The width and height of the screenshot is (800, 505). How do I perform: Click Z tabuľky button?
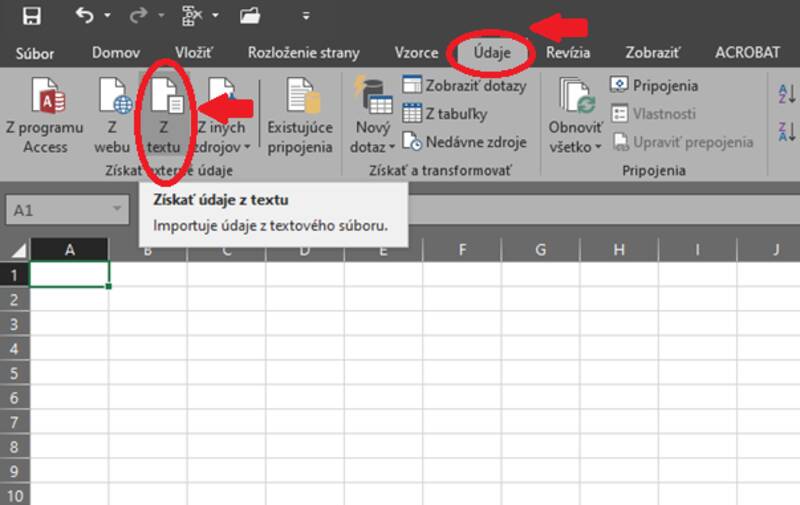(445, 113)
